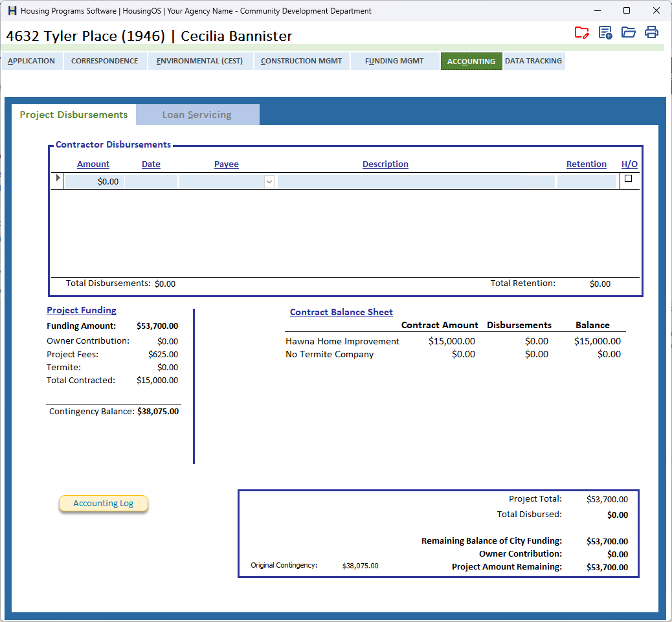Click Remaining Balance of City Funding value
Viewport: 672px width, 622px height.
[607, 542]
